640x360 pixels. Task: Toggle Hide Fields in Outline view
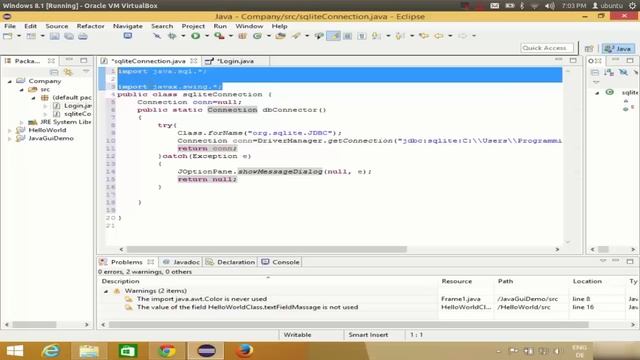click(x=623, y=72)
